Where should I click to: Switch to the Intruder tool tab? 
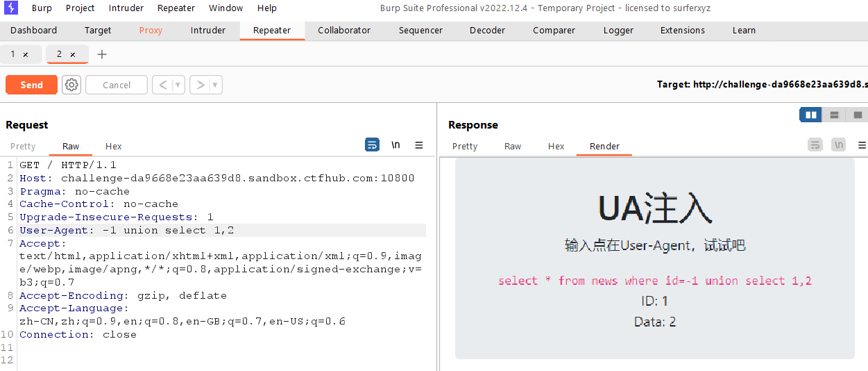click(x=208, y=31)
